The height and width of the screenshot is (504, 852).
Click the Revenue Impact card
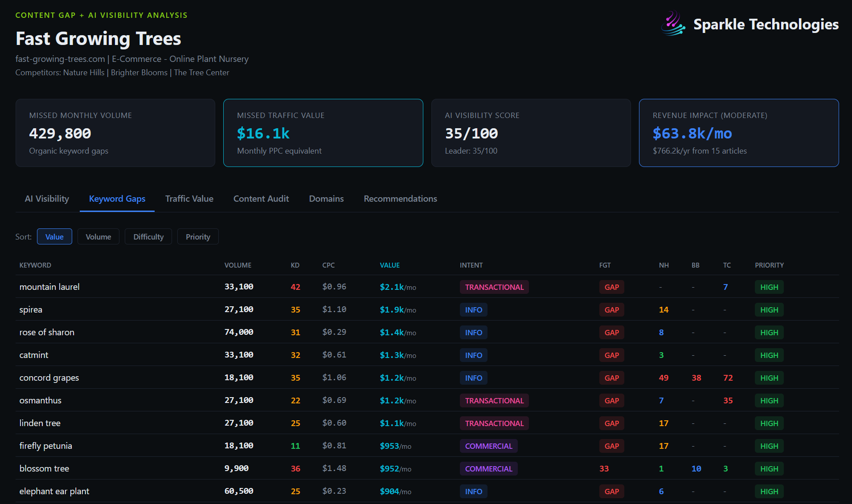pyautogui.click(x=739, y=133)
